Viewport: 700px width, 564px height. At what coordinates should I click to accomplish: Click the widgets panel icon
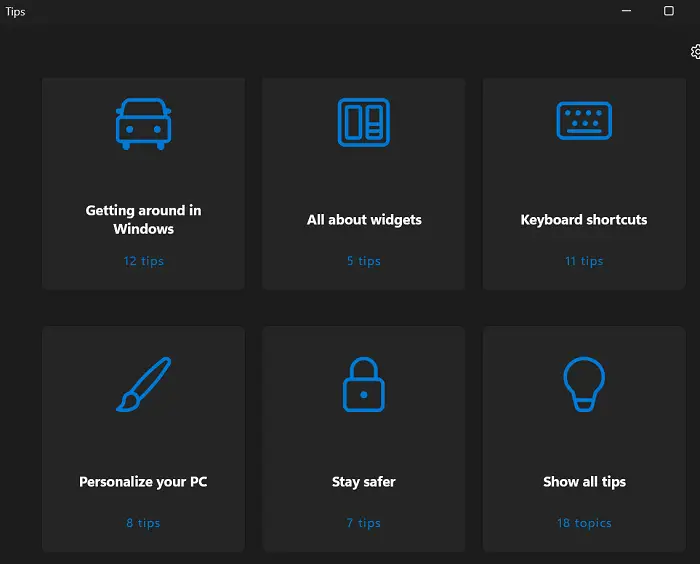[x=364, y=122]
